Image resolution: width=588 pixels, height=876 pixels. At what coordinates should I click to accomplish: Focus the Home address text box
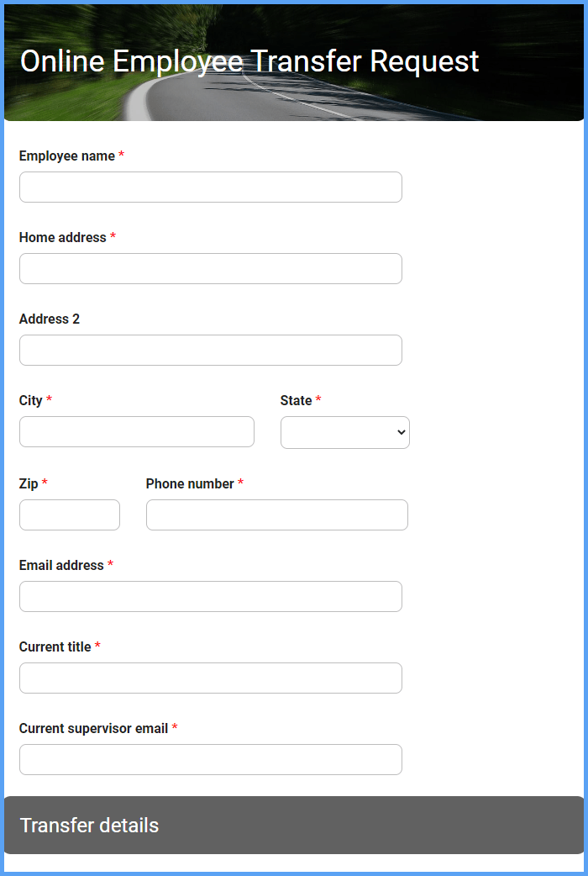(210, 268)
